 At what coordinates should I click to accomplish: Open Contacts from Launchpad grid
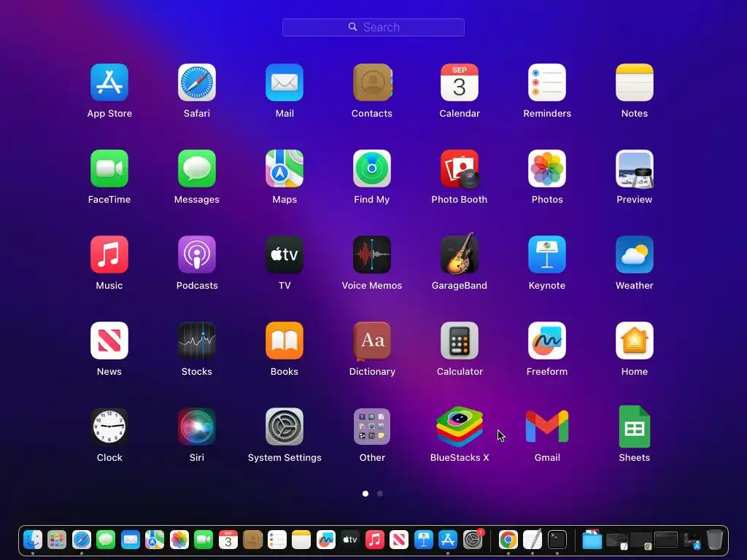click(x=372, y=82)
